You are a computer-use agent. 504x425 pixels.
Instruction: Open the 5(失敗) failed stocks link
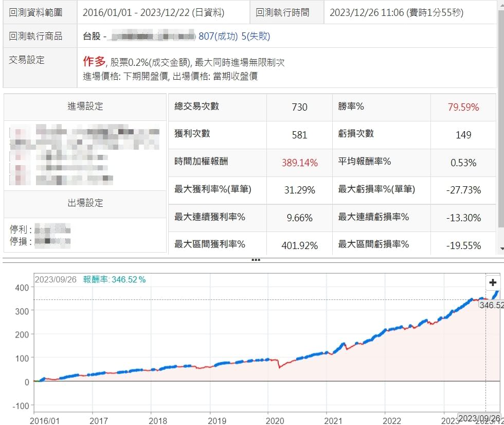tap(256, 36)
